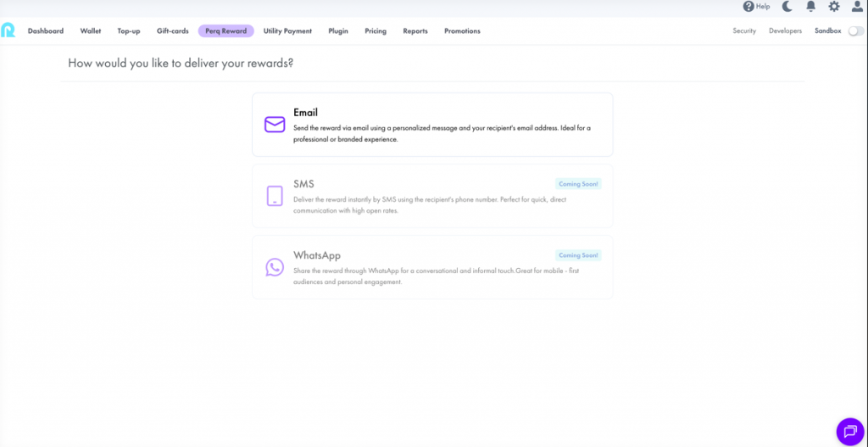This screenshot has width=868, height=447.
Task: Choose Email delivery option card
Action: click(x=432, y=125)
